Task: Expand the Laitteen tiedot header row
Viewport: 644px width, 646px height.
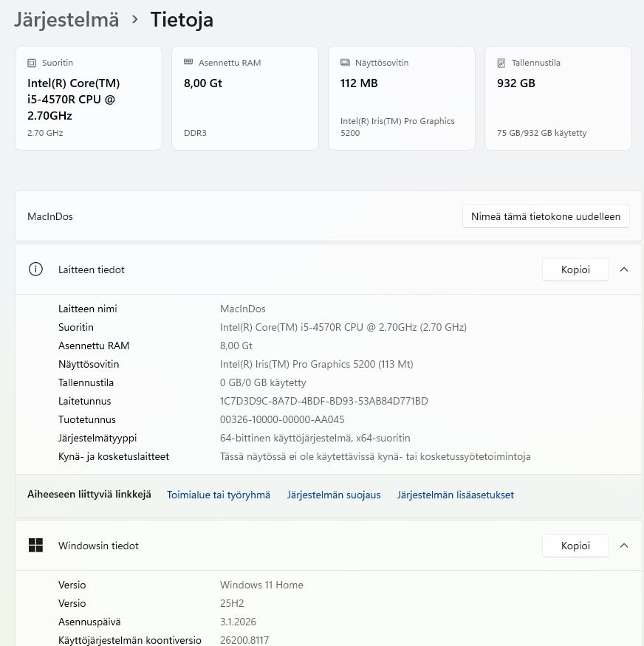Action: [x=295, y=269]
